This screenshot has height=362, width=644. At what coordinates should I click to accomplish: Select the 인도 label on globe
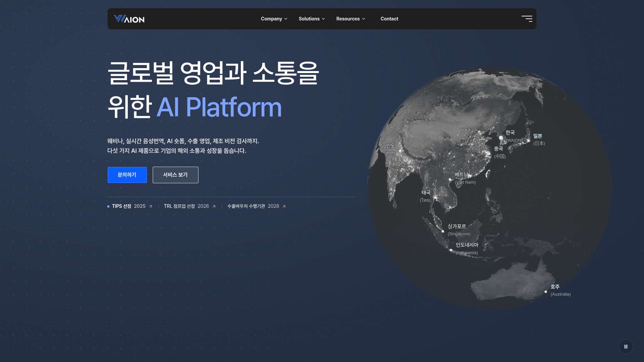point(390,149)
